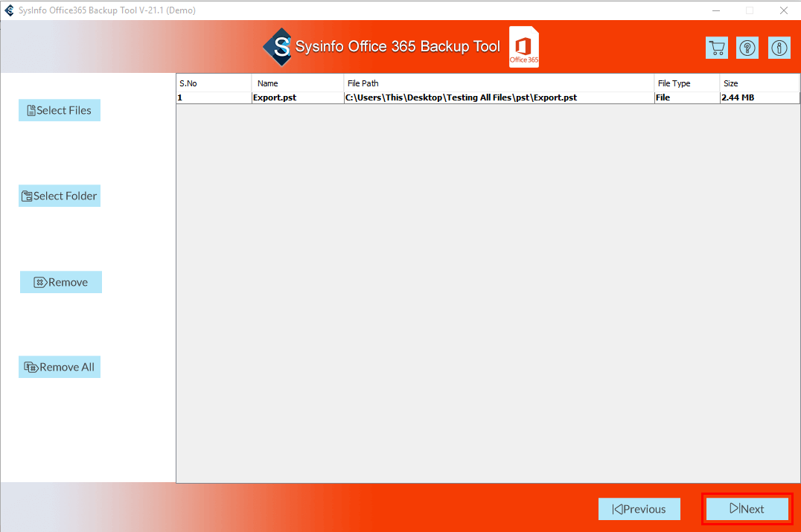The width and height of the screenshot is (801, 532).
Task: Click the 2.44 MB size cell
Action: 759,97
